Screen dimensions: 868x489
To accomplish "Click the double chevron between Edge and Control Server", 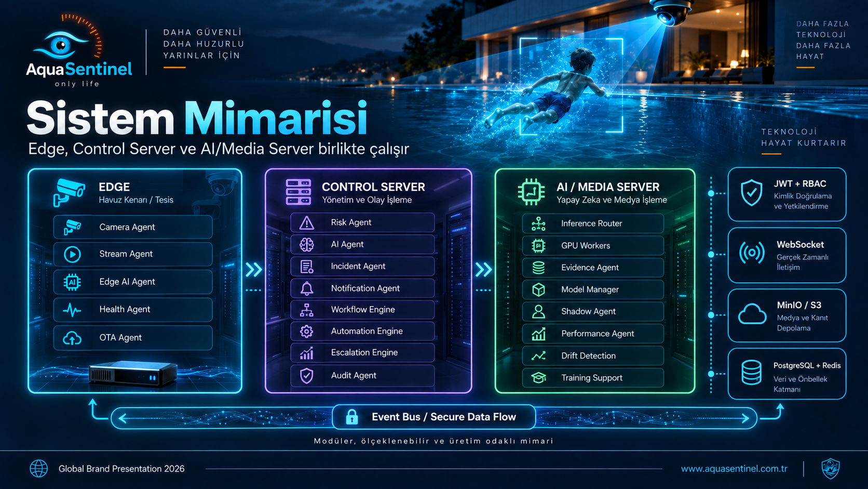I will [x=254, y=270].
